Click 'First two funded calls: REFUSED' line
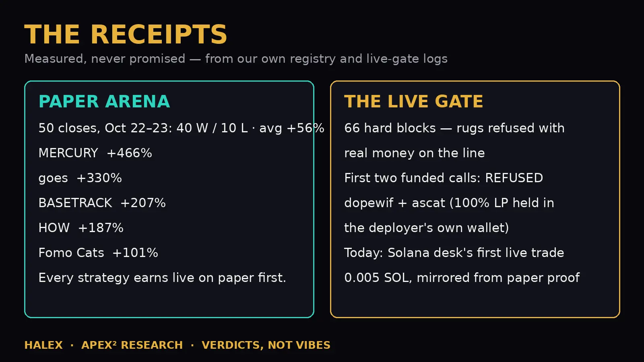644x362 pixels. tap(444, 178)
